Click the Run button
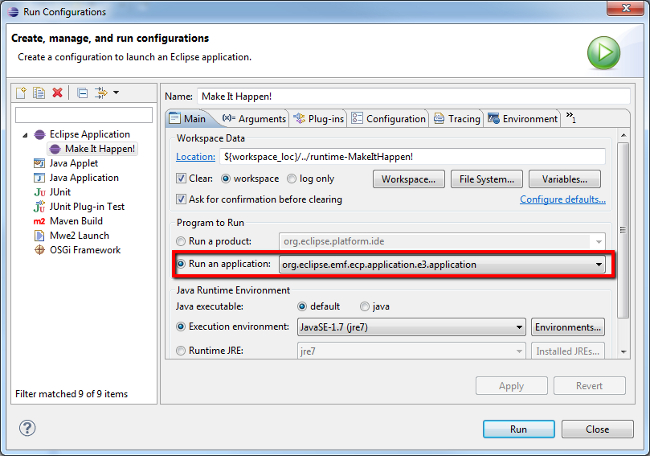Screen dimensions: 650x456 (x=519, y=429)
